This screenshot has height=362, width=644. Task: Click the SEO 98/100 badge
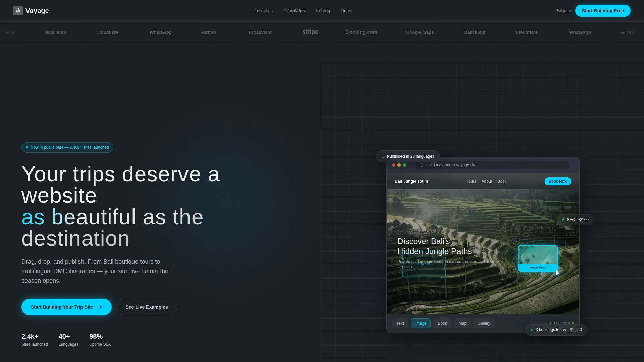575,220
